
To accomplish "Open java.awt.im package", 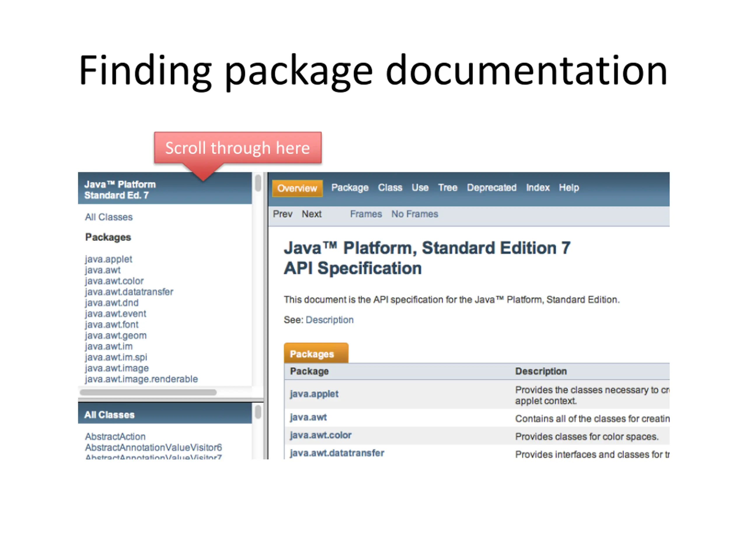I will pos(109,346).
